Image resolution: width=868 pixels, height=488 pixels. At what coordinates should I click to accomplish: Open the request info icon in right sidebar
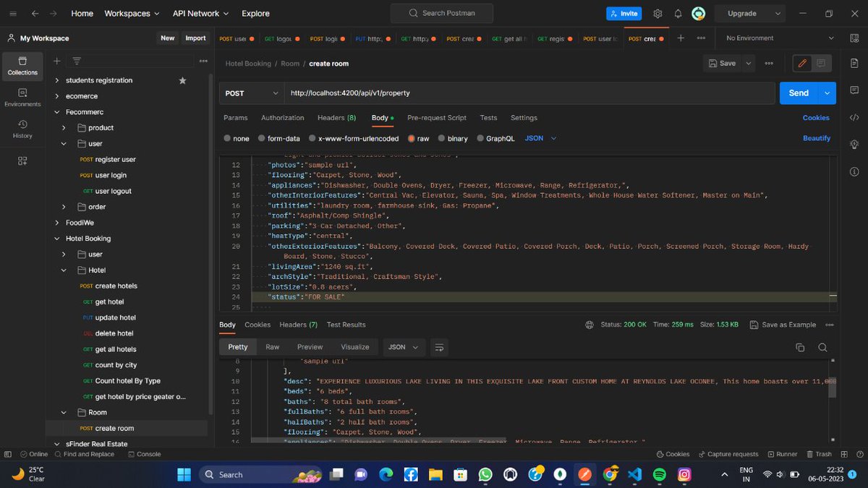tap(854, 171)
